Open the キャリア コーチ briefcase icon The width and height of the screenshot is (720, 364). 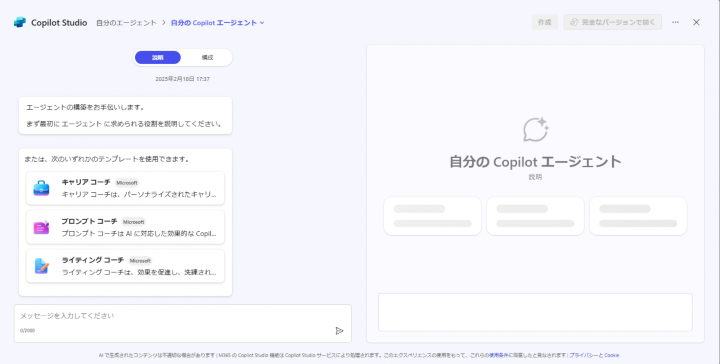tap(41, 188)
